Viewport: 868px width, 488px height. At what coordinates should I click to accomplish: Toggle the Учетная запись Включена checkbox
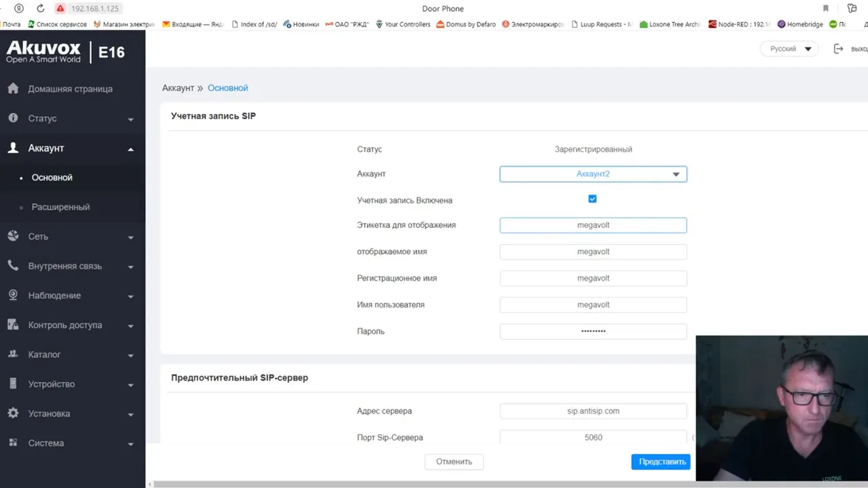coord(593,199)
